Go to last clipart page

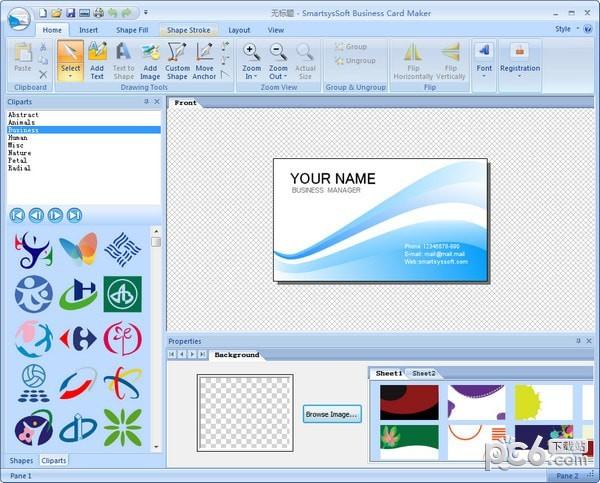point(74,215)
